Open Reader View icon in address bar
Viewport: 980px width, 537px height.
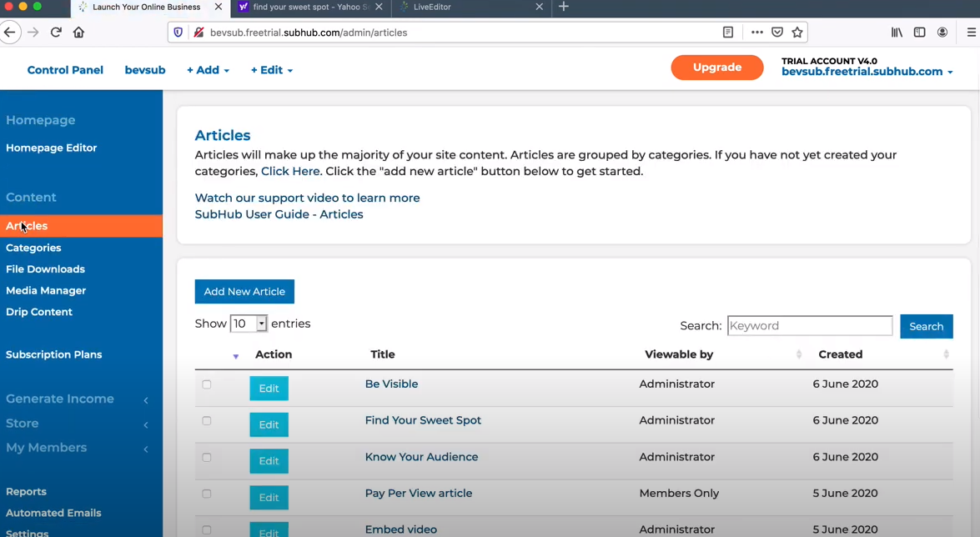tap(727, 32)
